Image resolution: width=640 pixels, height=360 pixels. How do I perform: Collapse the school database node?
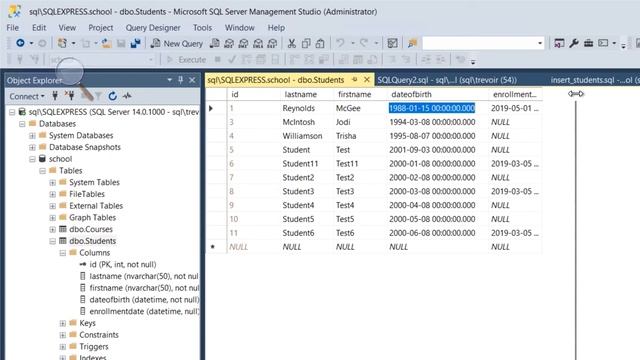click(x=32, y=159)
